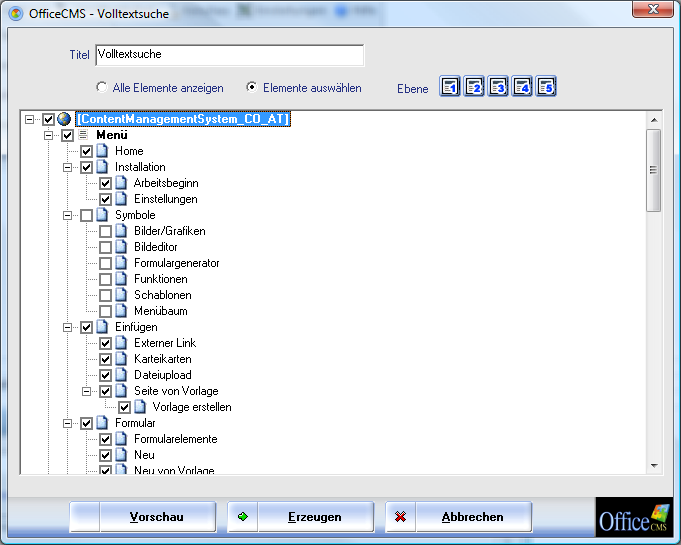This screenshot has width=681, height=545.
Task: Select the Dateiupload tree item
Action: point(162,375)
